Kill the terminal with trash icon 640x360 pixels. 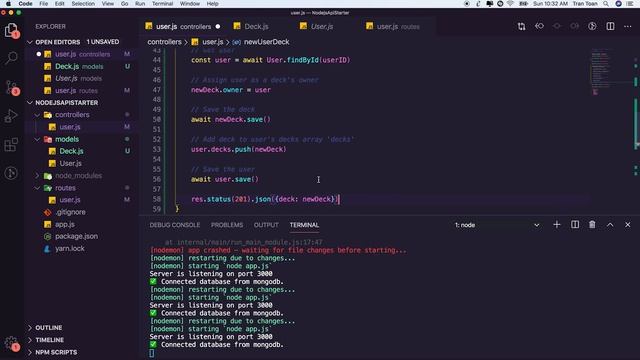(592, 225)
